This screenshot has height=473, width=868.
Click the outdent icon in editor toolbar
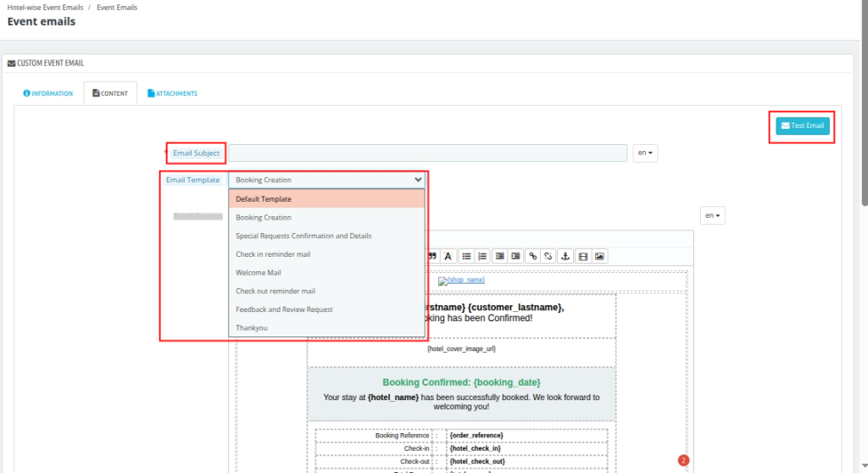(x=499, y=256)
